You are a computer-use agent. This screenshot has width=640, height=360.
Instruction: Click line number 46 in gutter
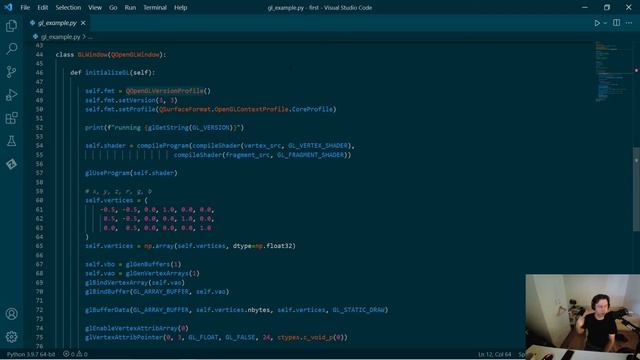[39, 73]
